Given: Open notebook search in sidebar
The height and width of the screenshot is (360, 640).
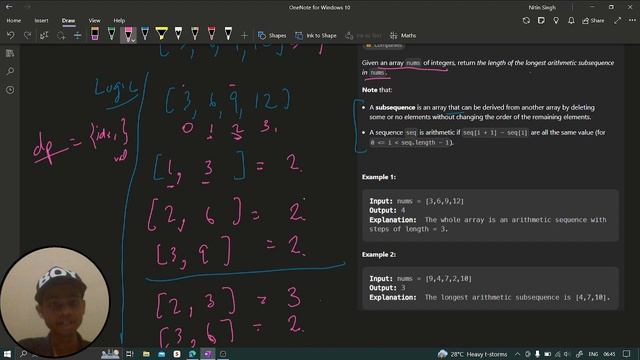Looking at the screenshot, I should (10, 71).
